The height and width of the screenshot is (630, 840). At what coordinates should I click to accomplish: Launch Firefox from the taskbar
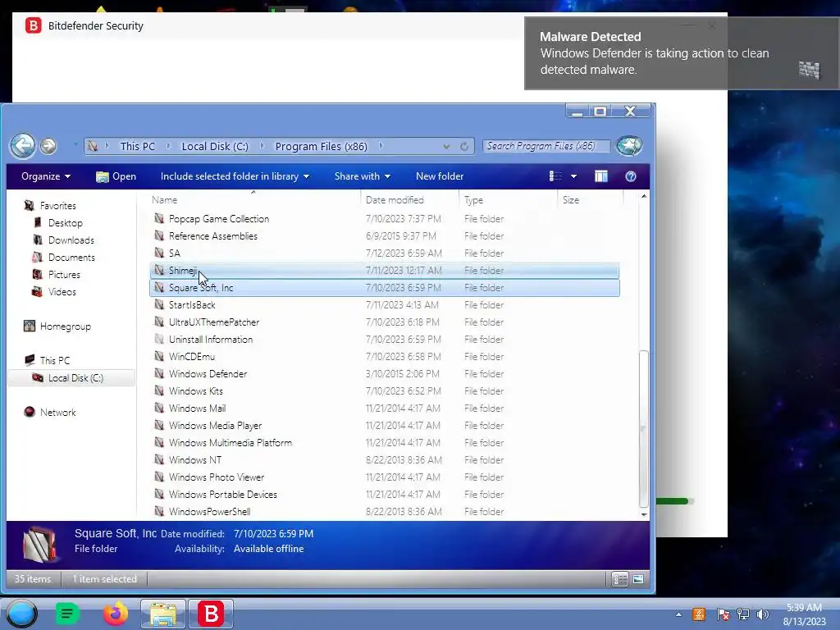[116, 614]
